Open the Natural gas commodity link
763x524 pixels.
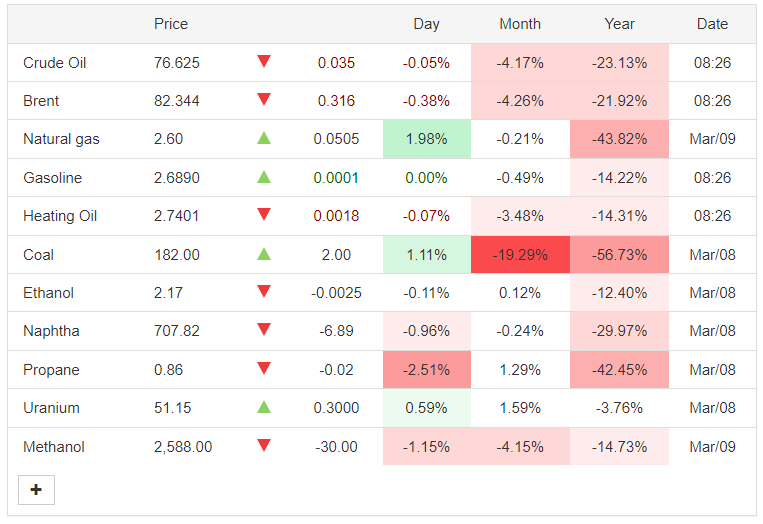coord(61,139)
